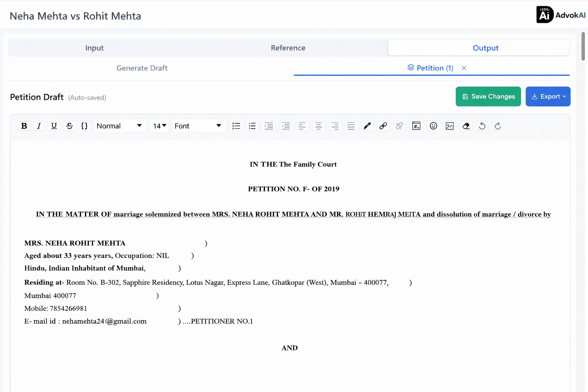Switch to the Reference tab
Image resolution: width=588 pixels, height=392 pixels.
tap(288, 48)
